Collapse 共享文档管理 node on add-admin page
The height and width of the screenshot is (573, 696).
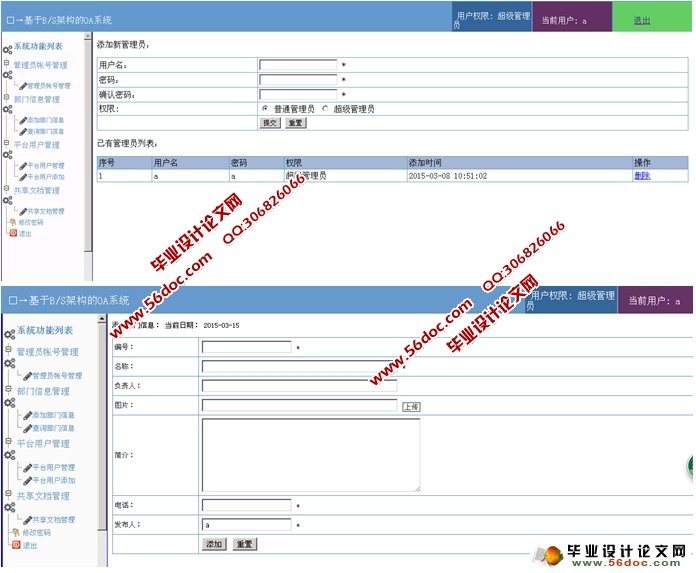(x=6, y=189)
